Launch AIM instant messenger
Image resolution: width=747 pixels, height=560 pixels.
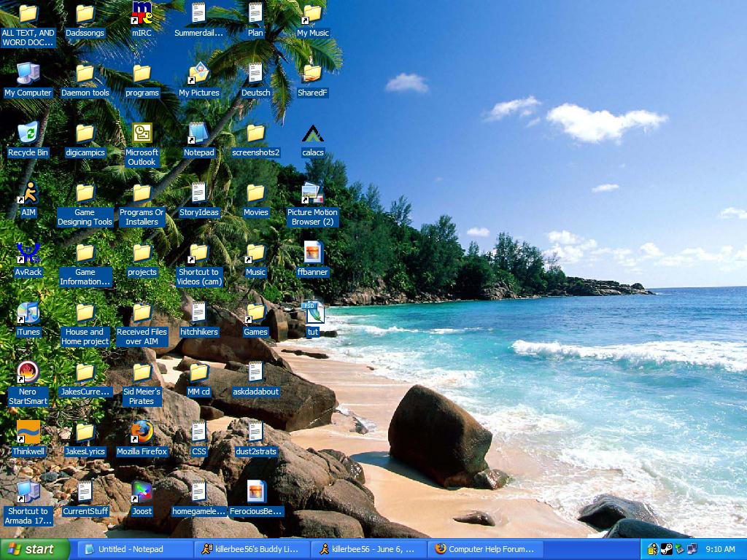[x=29, y=192]
